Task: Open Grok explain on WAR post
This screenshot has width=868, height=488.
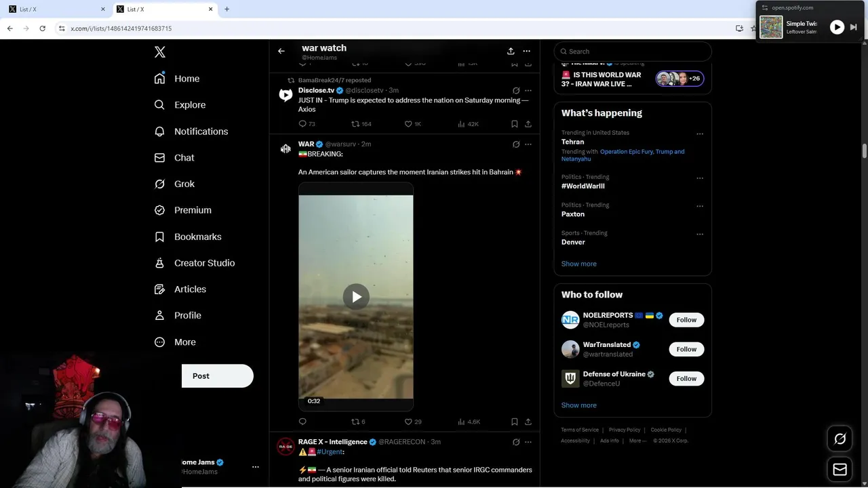Action: 516,144
